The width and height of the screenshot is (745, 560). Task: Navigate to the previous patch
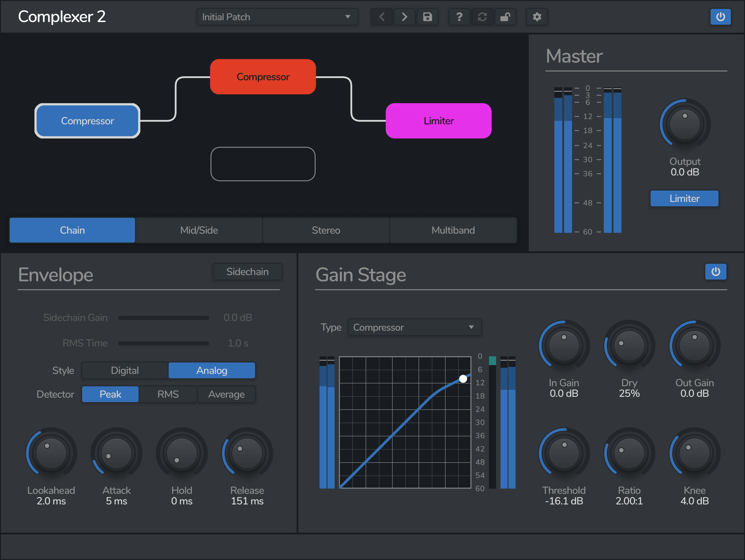(382, 17)
